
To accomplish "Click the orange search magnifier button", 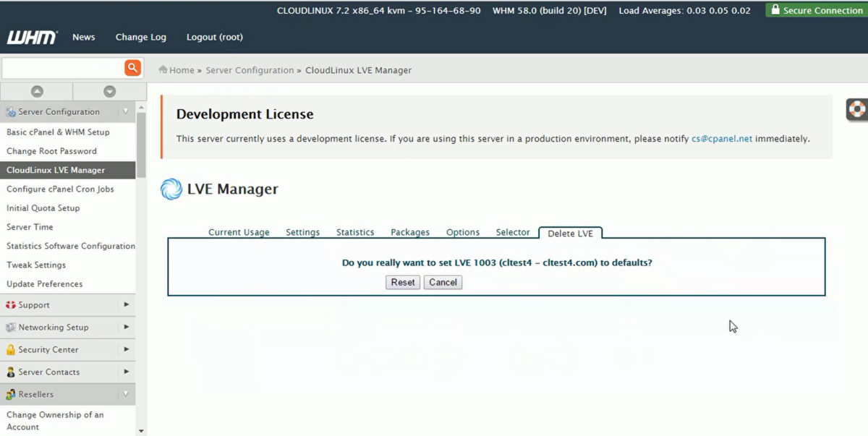I will (132, 68).
